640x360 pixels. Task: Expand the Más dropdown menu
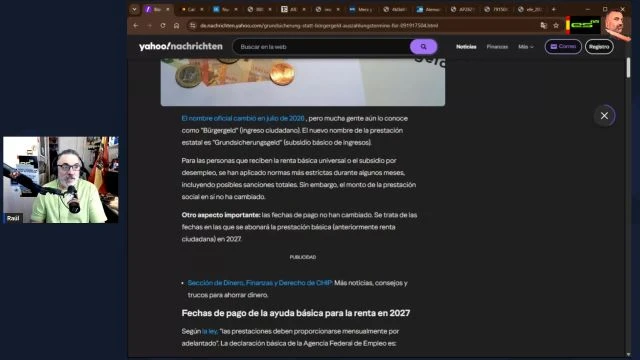point(526,47)
